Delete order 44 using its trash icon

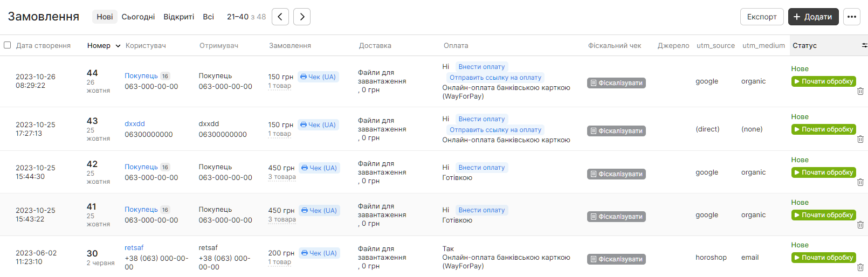(x=860, y=91)
